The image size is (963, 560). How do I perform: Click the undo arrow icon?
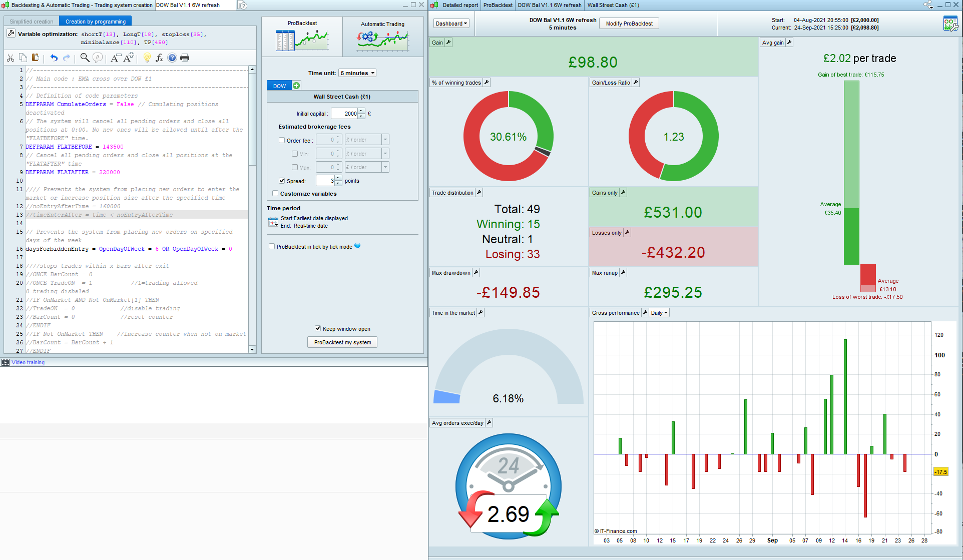tap(54, 58)
